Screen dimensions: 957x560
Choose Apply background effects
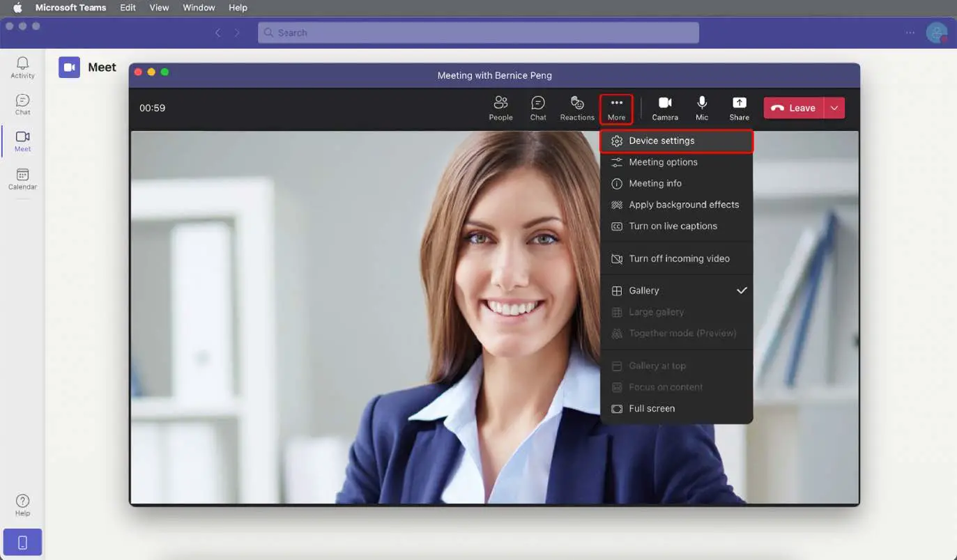pyautogui.click(x=676, y=205)
